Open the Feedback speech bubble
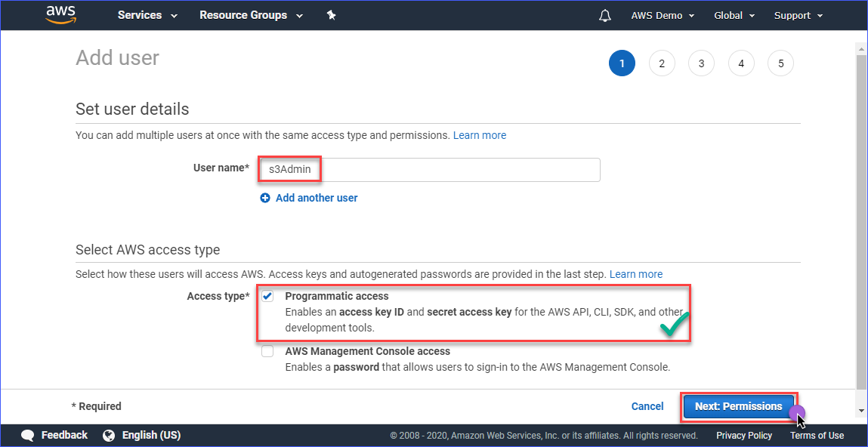The width and height of the screenshot is (868, 447). (x=28, y=435)
